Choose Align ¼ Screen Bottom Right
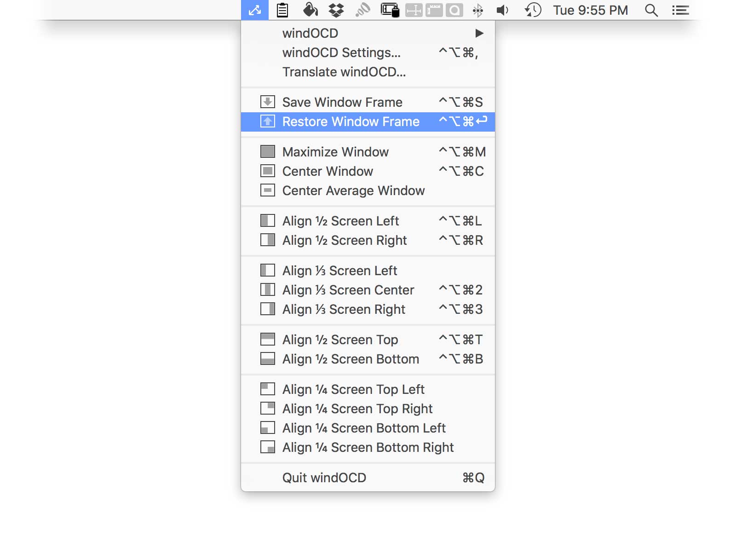The height and width of the screenshot is (560, 736). coord(368,447)
